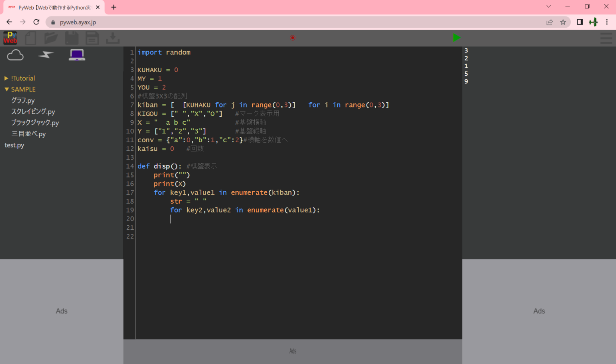Open the Chrome menu with three dots
The image size is (616, 364).
pos(608,22)
